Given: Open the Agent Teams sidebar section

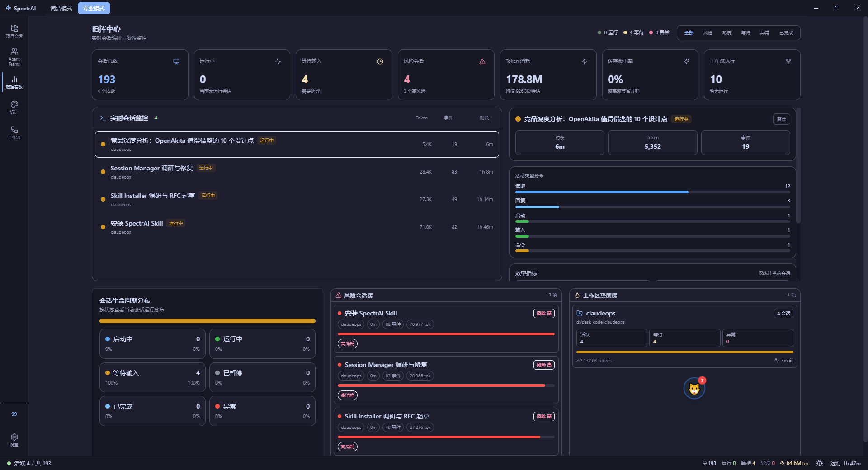Looking at the screenshot, I should pos(14,57).
